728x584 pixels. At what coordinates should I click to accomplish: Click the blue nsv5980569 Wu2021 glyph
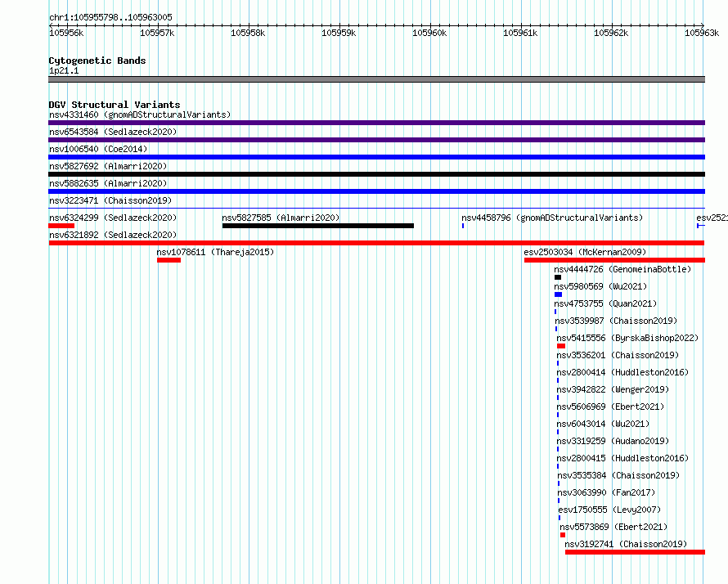click(x=559, y=294)
